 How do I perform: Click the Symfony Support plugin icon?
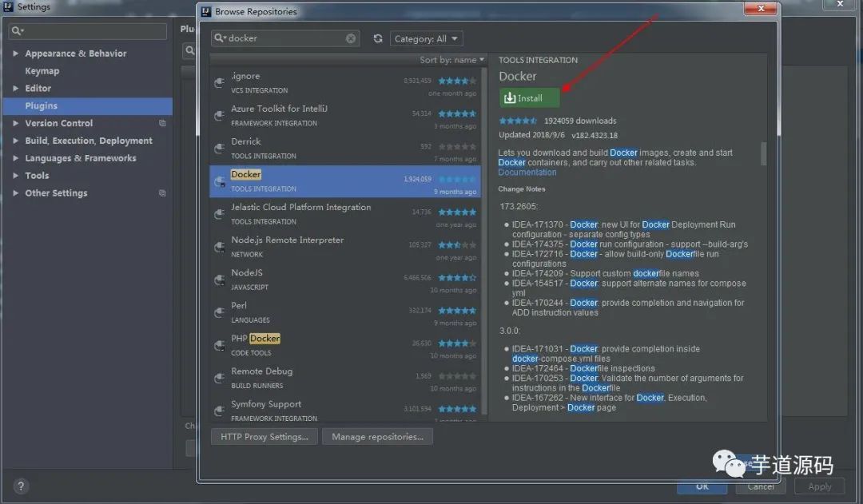point(219,411)
